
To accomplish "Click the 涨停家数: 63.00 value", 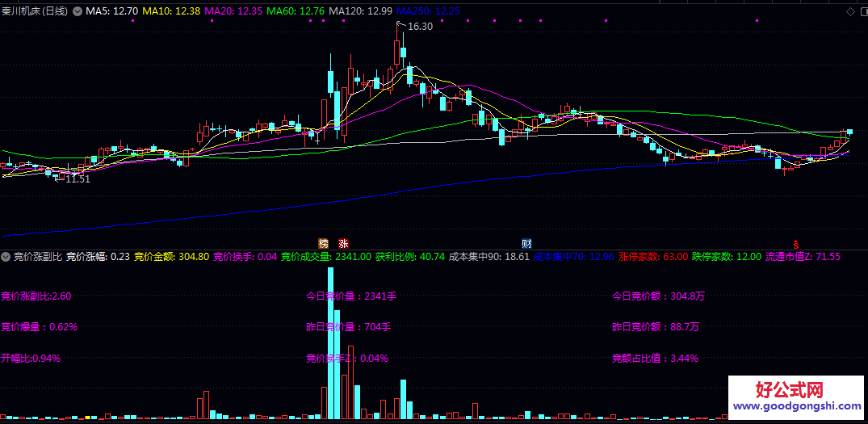I will tap(653, 256).
